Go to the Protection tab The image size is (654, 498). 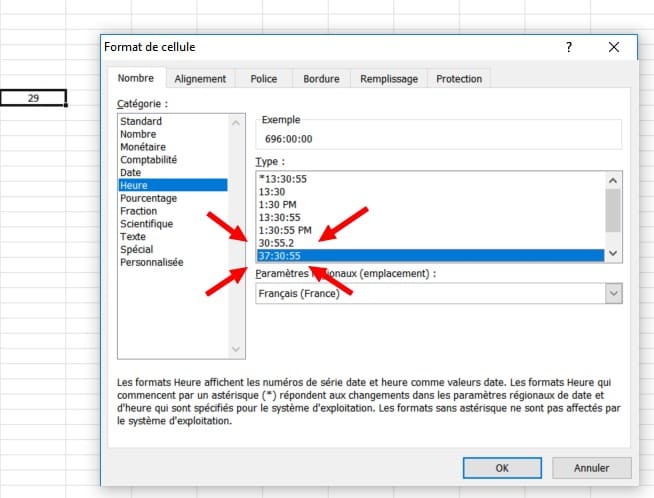pyautogui.click(x=459, y=79)
